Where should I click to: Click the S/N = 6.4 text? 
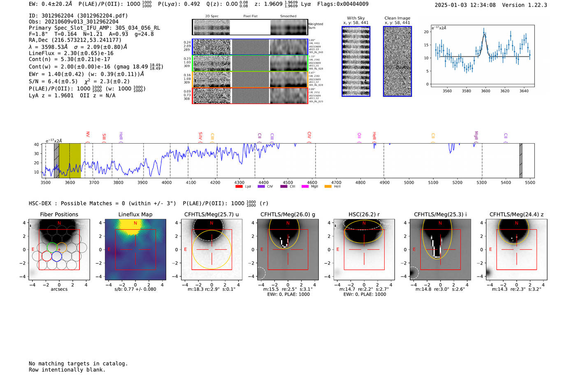53,81
